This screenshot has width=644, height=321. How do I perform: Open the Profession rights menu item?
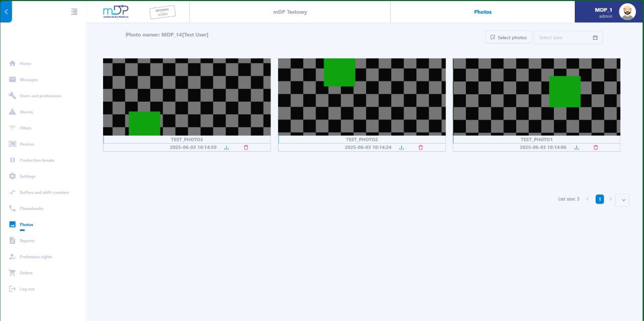click(x=36, y=257)
